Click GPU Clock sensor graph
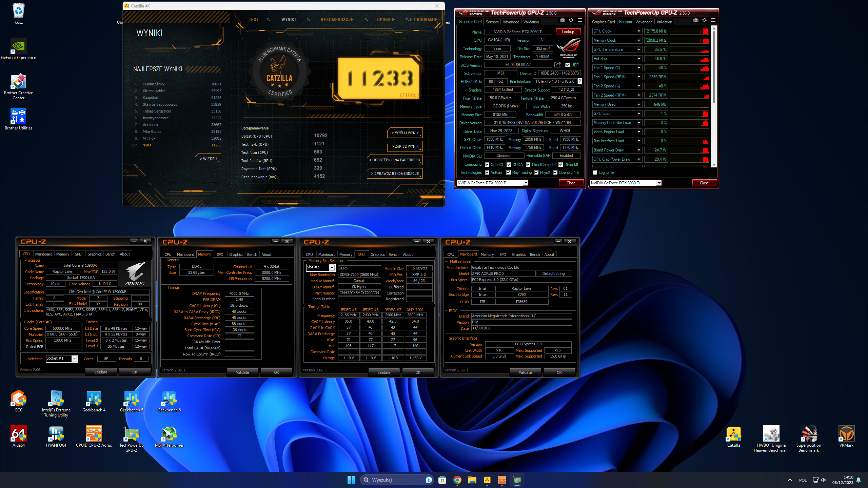This screenshot has width=868, height=488. [x=689, y=31]
